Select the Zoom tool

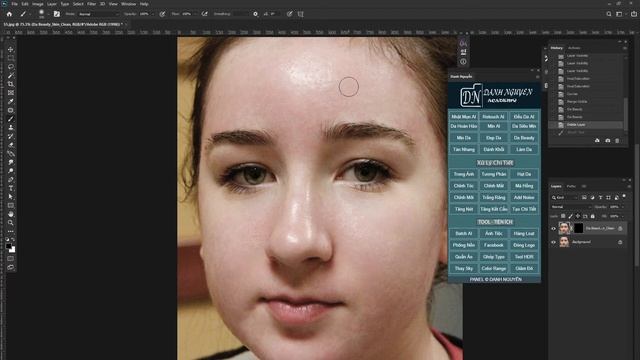coord(11,223)
